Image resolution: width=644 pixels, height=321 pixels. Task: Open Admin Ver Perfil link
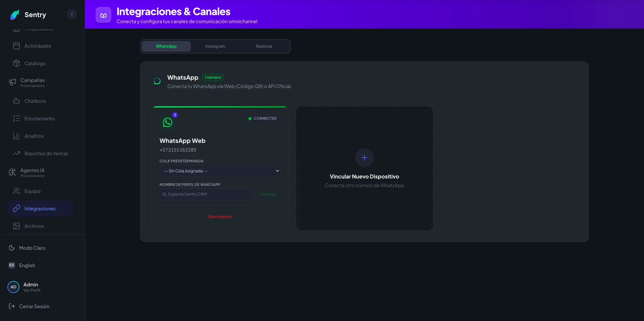tap(32, 290)
